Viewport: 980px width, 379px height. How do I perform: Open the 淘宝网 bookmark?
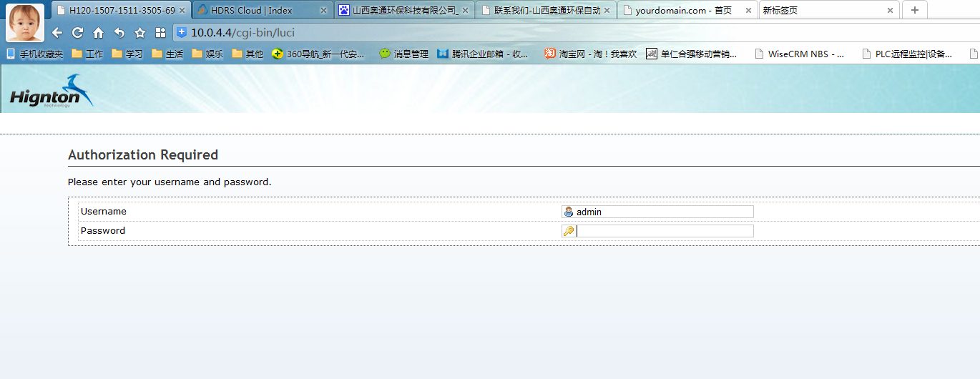pos(591,54)
